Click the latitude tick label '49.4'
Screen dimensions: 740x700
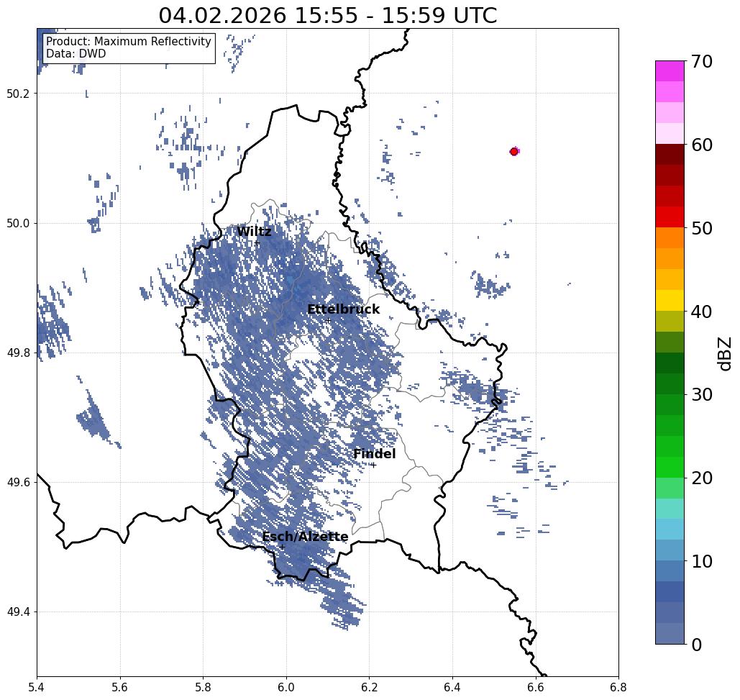pyautogui.click(x=18, y=612)
